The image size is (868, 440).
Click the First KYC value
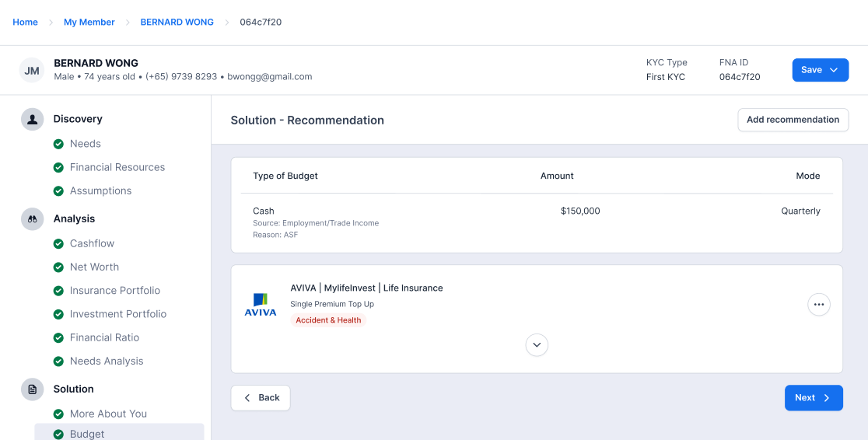[666, 77]
